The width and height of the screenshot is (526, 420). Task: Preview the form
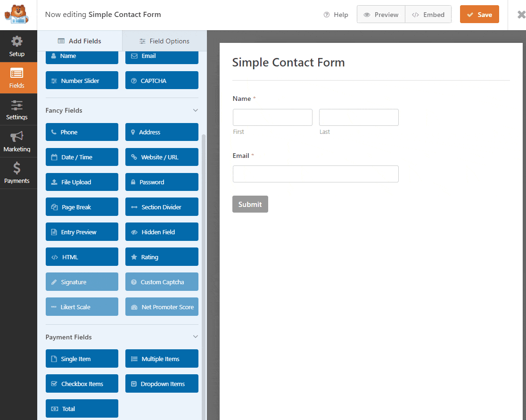click(x=381, y=15)
